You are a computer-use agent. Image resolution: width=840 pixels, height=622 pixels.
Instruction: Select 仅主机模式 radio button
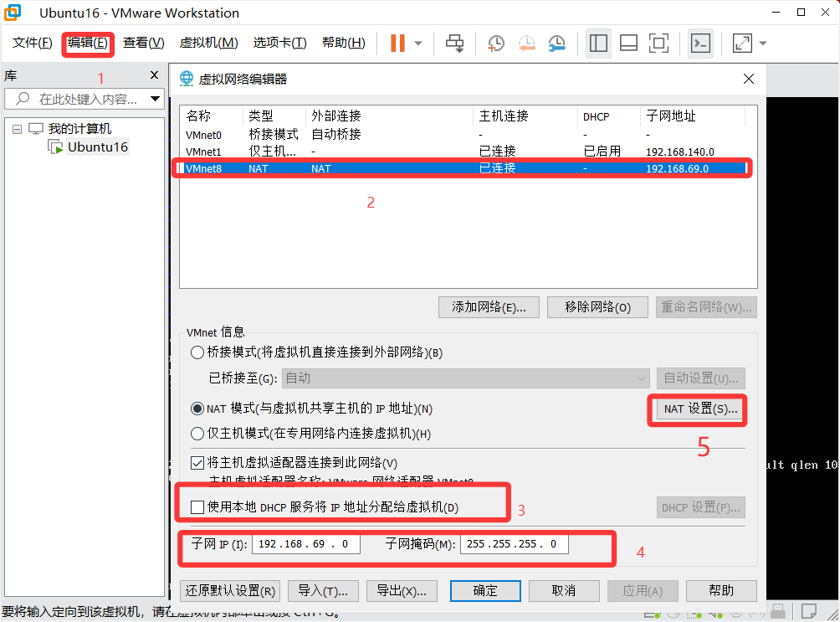tap(197, 434)
